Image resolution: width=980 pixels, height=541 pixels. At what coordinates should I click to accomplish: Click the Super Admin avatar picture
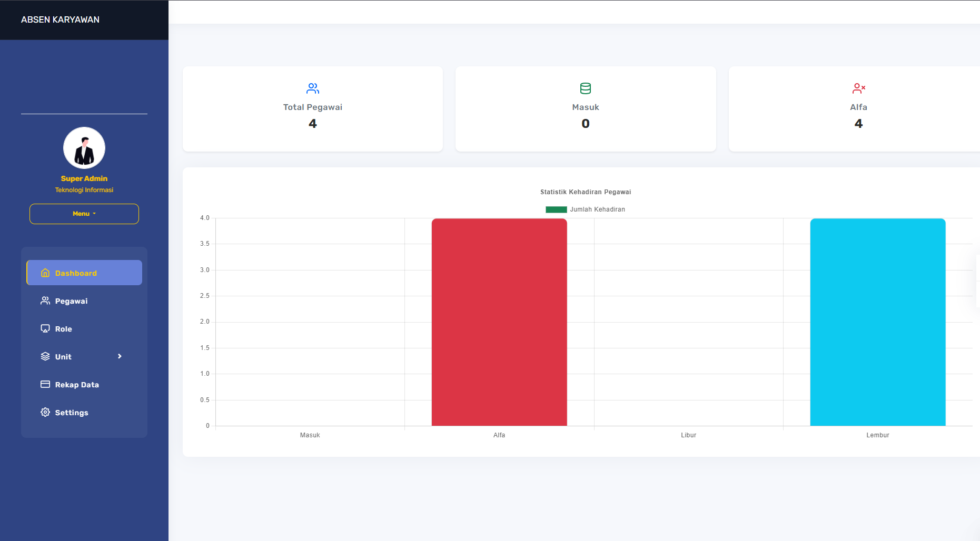point(84,148)
